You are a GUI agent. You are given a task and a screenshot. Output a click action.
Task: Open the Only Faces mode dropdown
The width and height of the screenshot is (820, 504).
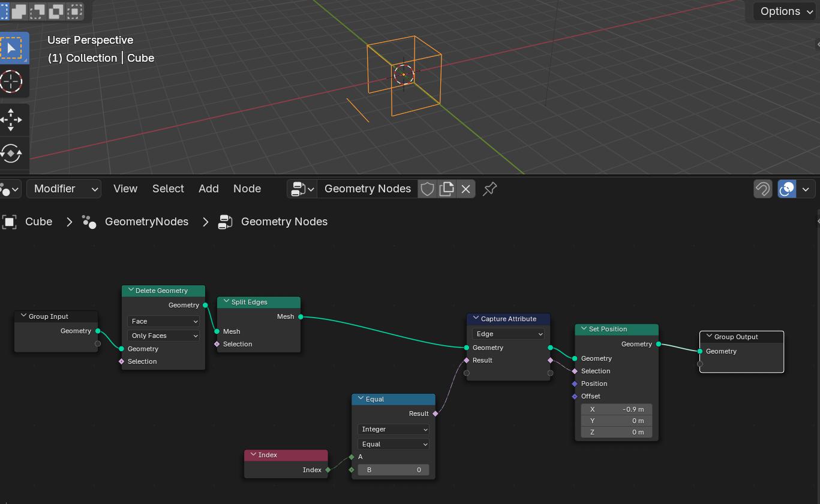pyautogui.click(x=163, y=336)
